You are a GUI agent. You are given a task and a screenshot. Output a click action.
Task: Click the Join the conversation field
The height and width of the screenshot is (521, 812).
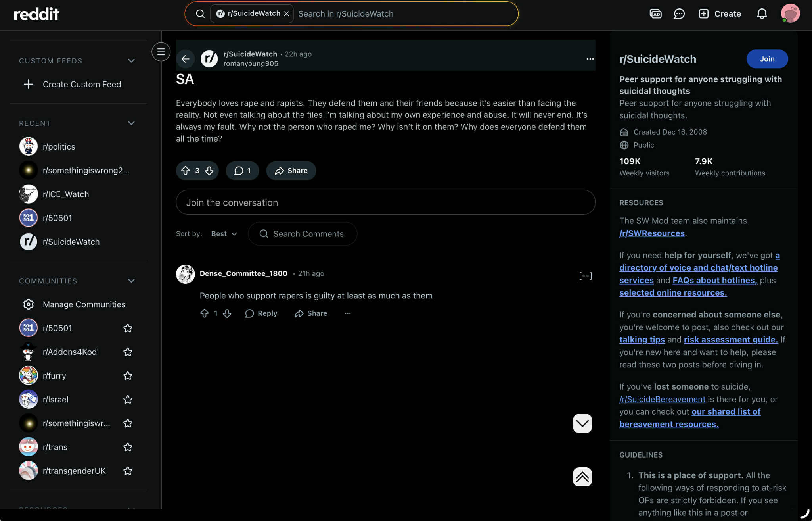(x=385, y=202)
